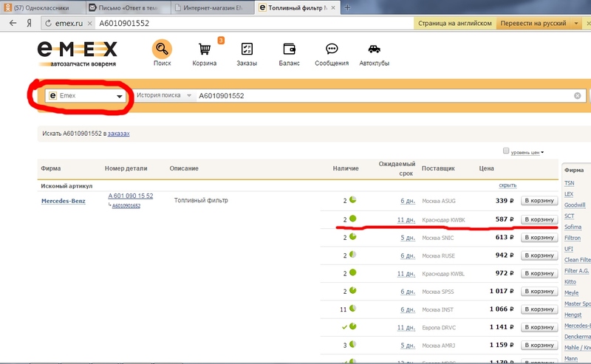Open the Заказы orders icon

[247, 50]
